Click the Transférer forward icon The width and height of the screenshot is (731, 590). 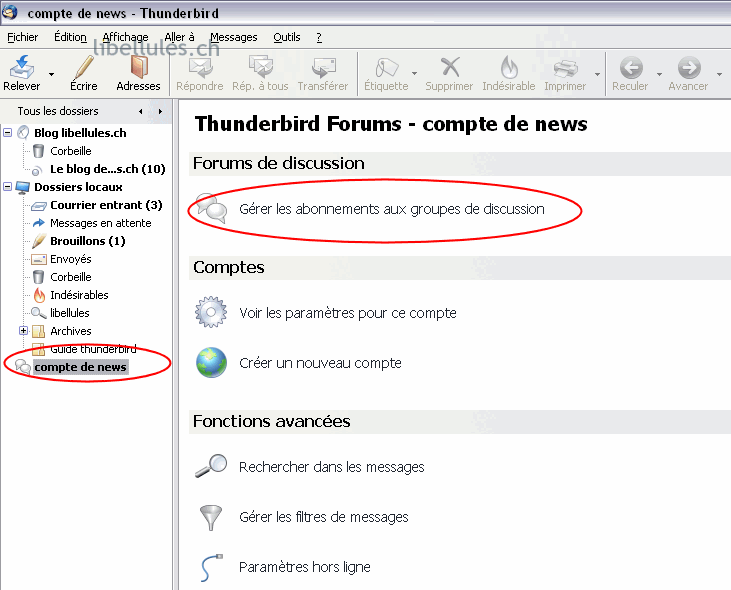point(324,67)
